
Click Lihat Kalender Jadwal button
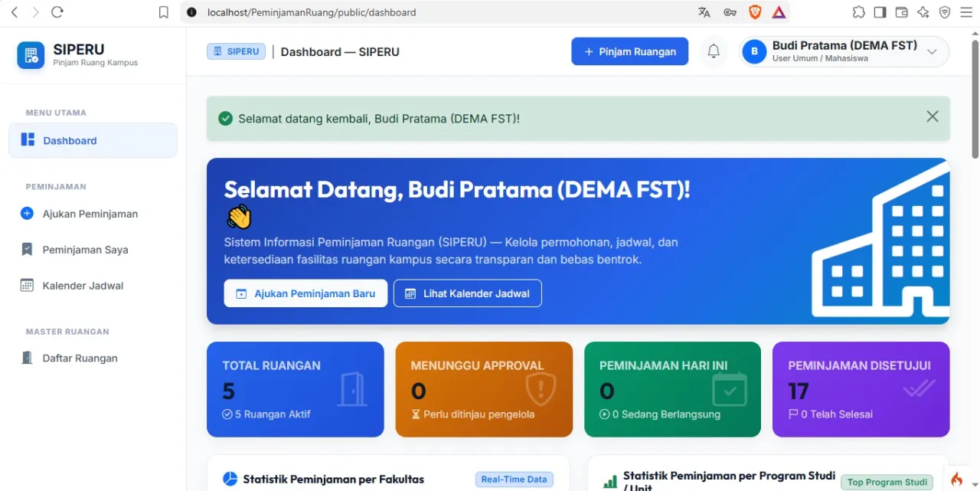pos(467,293)
